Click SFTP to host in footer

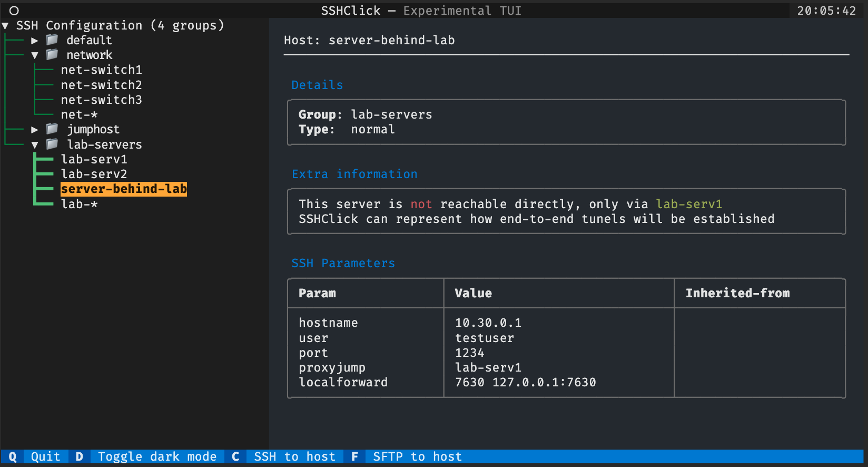417,456
